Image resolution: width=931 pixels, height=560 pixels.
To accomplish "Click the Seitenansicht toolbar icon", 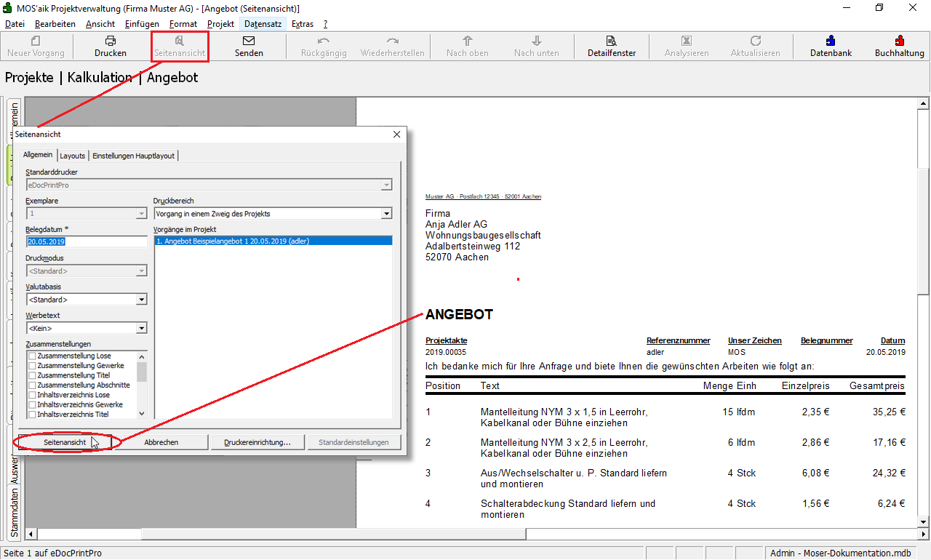I will [x=180, y=41].
